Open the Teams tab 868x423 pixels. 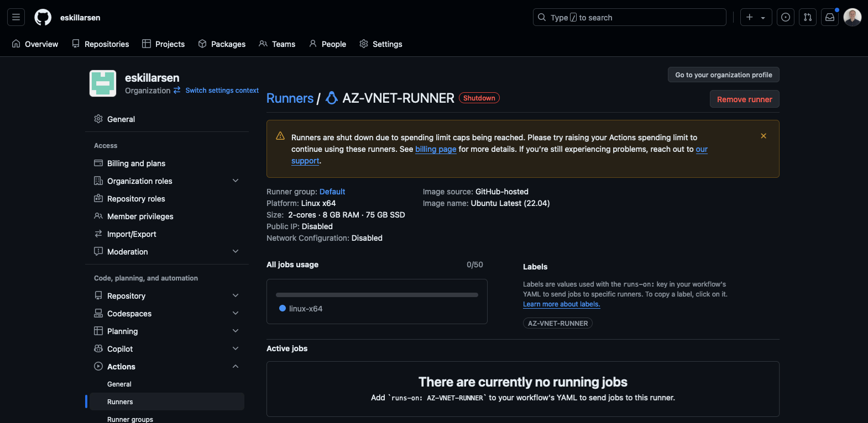click(277, 44)
